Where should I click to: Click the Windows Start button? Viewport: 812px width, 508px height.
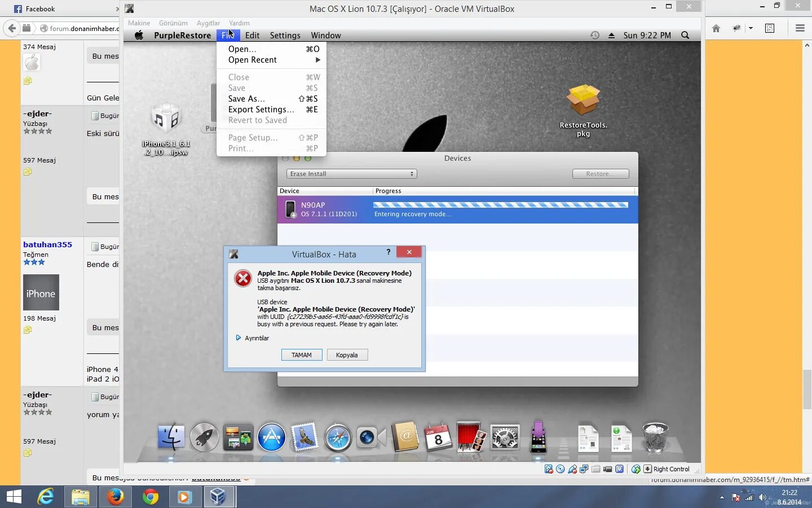[14, 497]
